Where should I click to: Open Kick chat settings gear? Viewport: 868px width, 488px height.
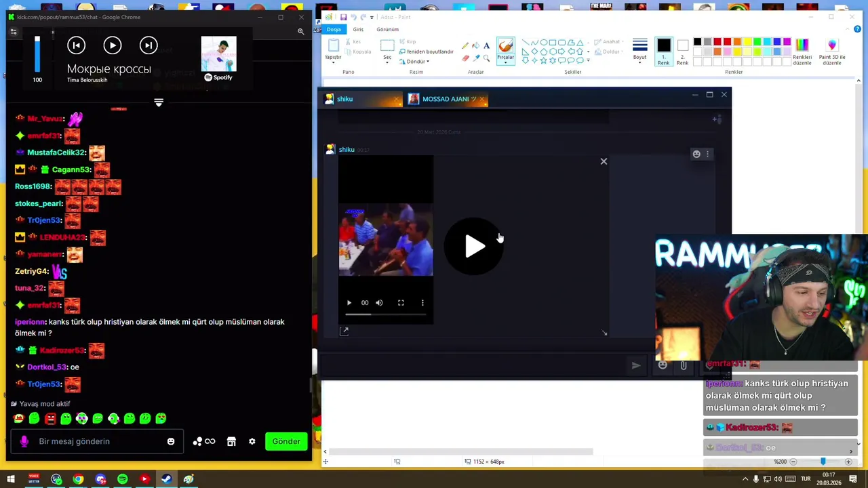252,441
